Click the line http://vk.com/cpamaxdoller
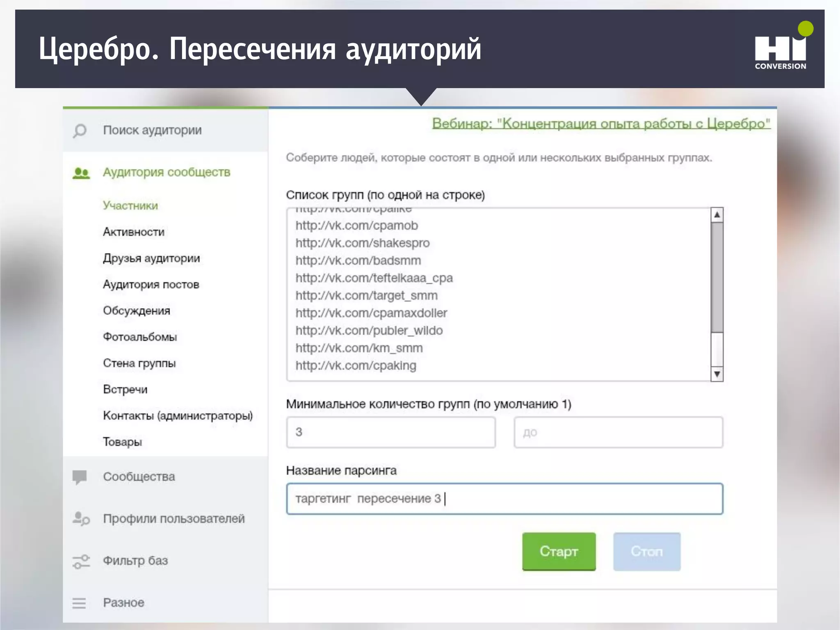Image resolution: width=840 pixels, height=630 pixels. tap(371, 313)
